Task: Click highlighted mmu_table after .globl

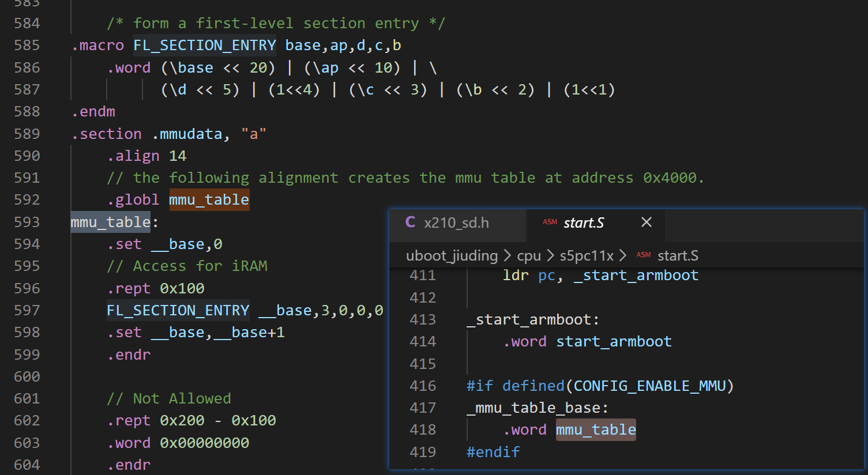Action: (209, 200)
